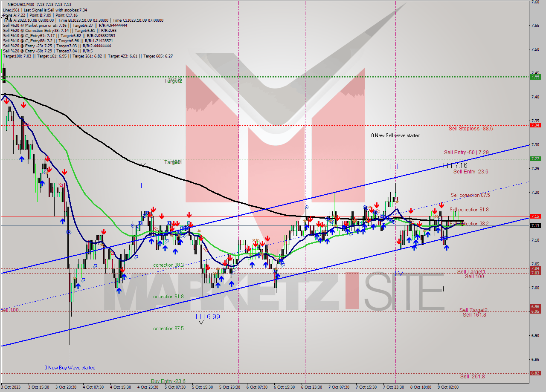Viewport: 546px width, 392px height.
Task: Click the green 'correction 38.2' label
Action: pos(168,265)
